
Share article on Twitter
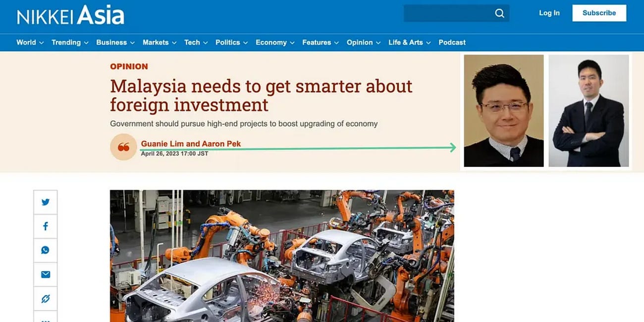(46, 202)
